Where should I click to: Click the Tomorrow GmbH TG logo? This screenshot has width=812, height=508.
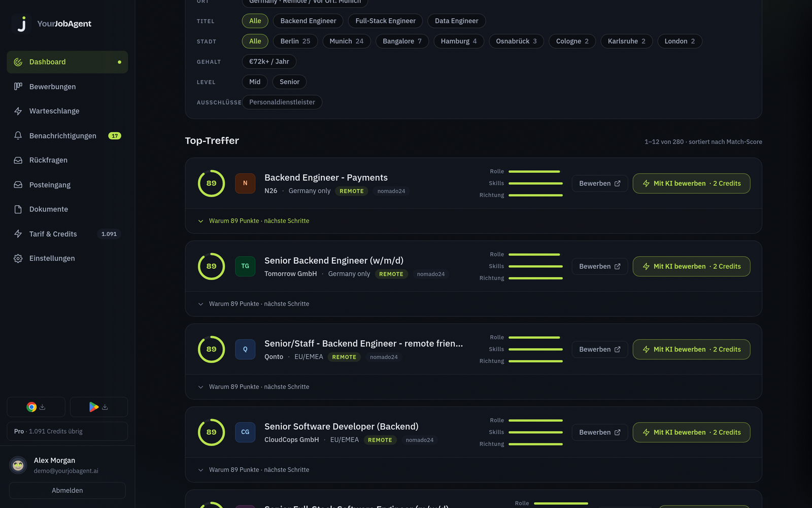click(245, 266)
